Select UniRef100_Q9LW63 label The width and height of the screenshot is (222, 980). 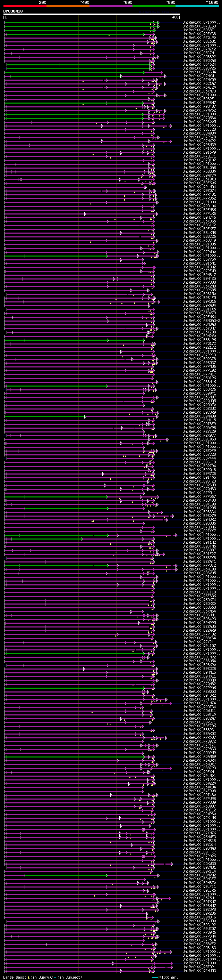(199, 439)
